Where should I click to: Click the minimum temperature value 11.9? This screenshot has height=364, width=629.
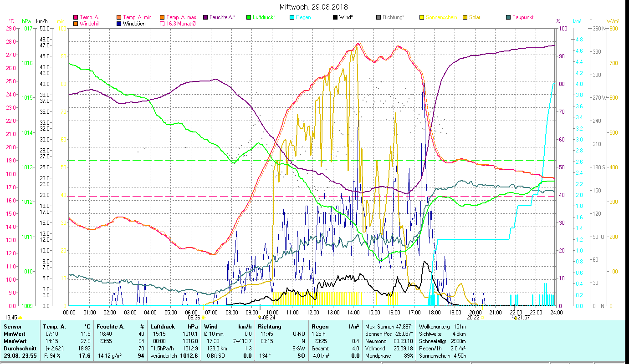click(86, 334)
